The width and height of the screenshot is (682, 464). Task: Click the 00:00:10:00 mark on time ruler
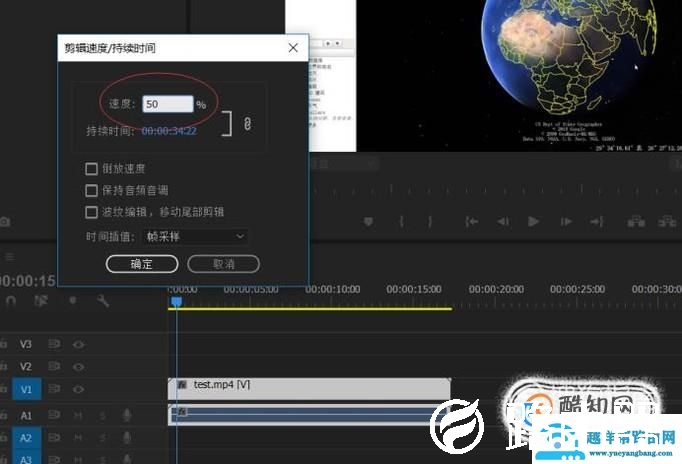pyautogui.click(x=333, y=289)
